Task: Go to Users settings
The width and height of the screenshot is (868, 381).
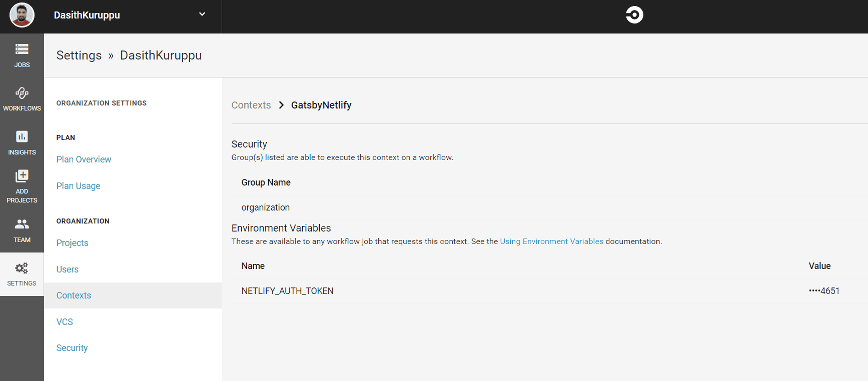Action: [x=67, y=269]
